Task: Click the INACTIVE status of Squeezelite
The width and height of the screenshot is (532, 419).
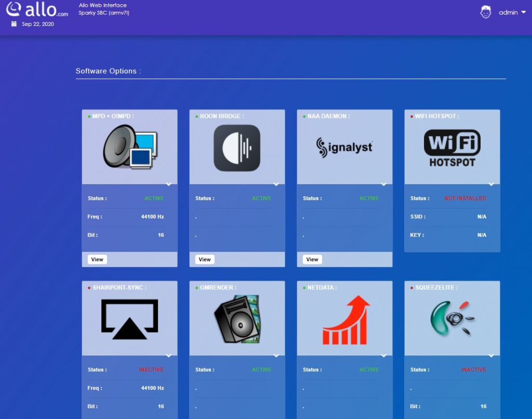Action: coord(474,370)
